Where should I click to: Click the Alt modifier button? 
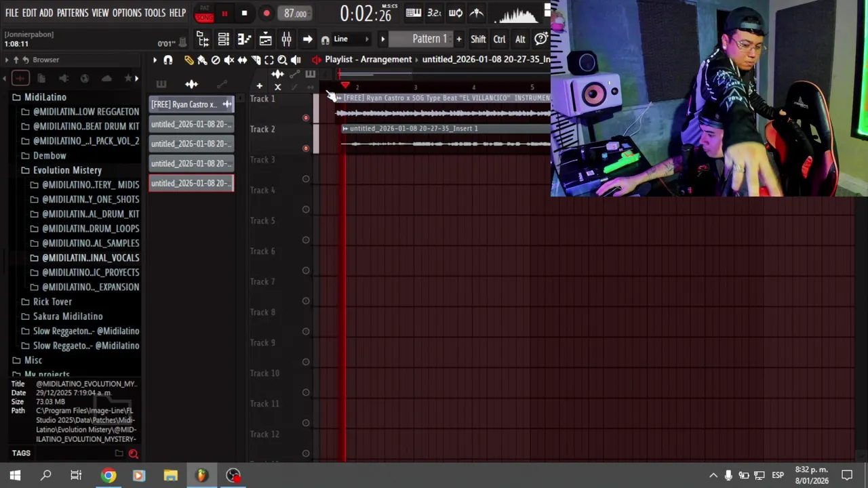click(x=520, y=39)
